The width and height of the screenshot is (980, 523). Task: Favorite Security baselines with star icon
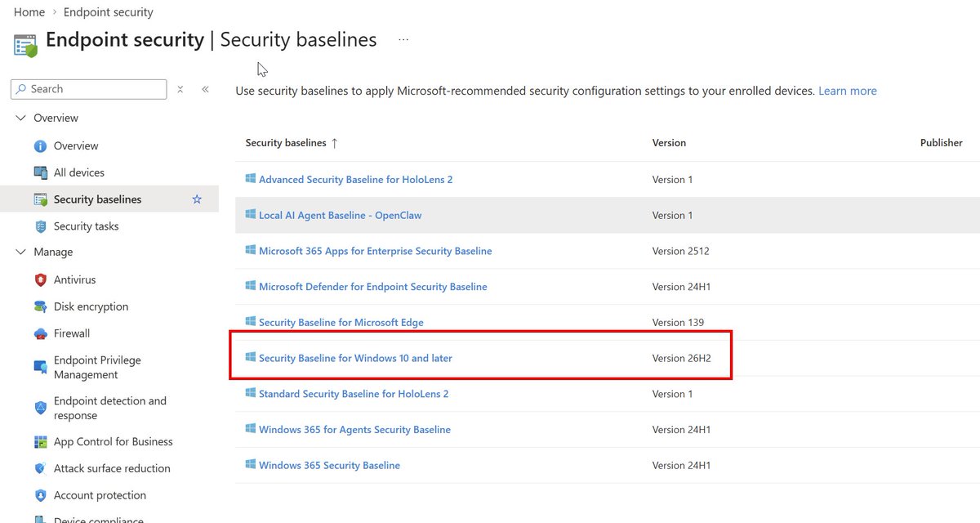197,199
